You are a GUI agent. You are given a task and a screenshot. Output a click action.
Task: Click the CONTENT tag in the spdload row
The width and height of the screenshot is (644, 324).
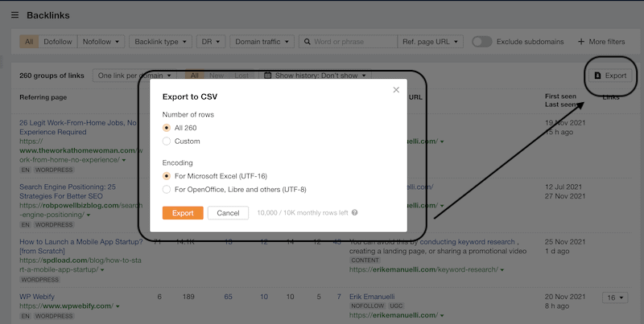(365, 260)
